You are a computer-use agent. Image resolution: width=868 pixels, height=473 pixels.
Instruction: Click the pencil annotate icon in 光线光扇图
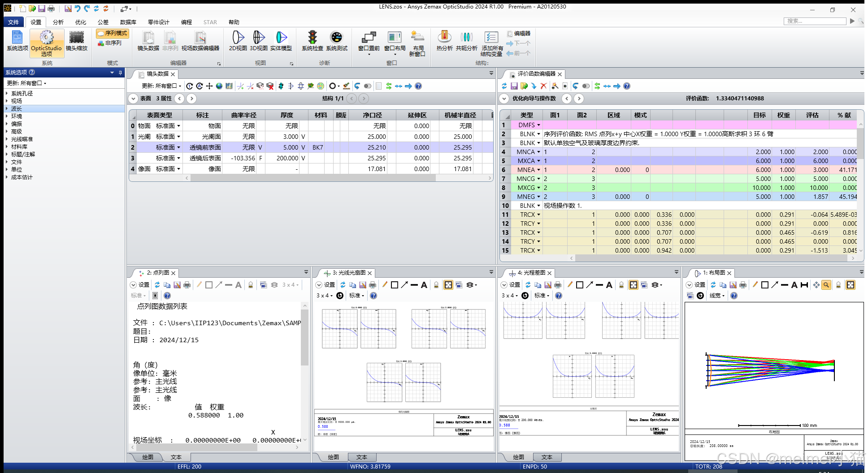(x=385, y=285)
